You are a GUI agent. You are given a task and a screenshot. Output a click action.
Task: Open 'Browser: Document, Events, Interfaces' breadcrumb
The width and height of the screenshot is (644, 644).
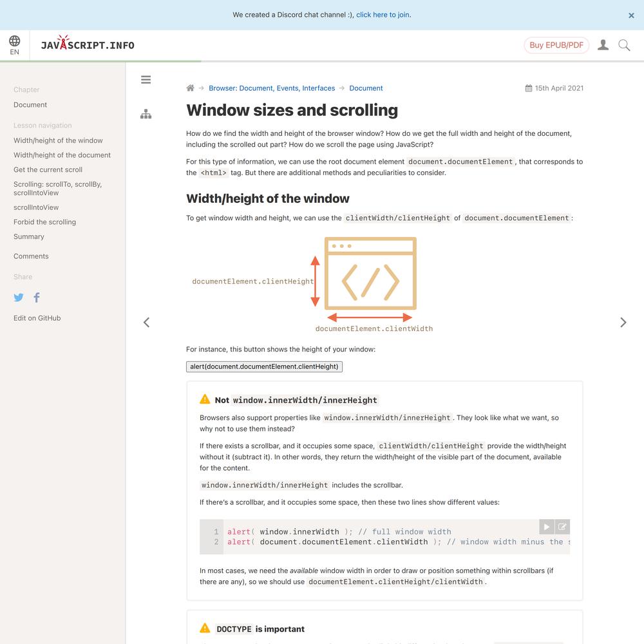click(272, 88)
